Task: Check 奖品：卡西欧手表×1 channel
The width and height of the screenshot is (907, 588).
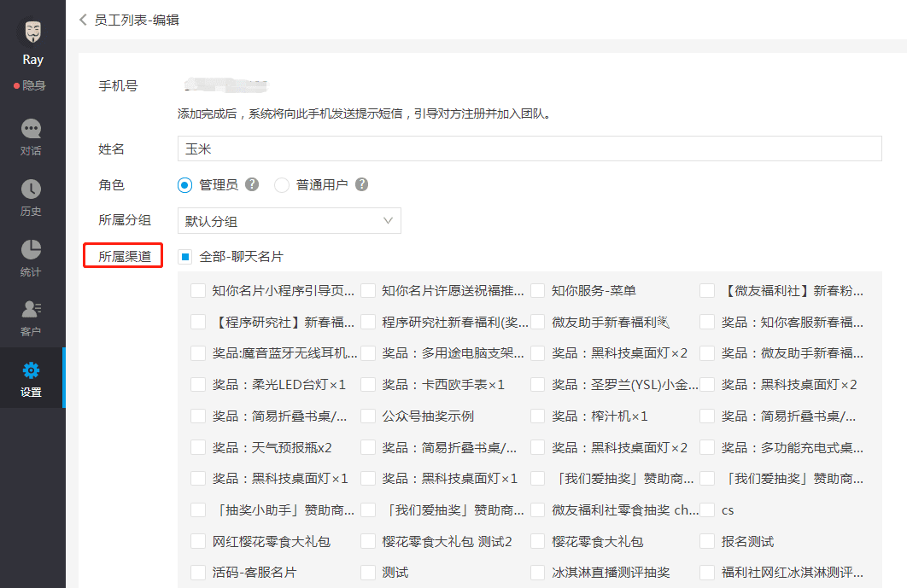Action: (368, 385)
